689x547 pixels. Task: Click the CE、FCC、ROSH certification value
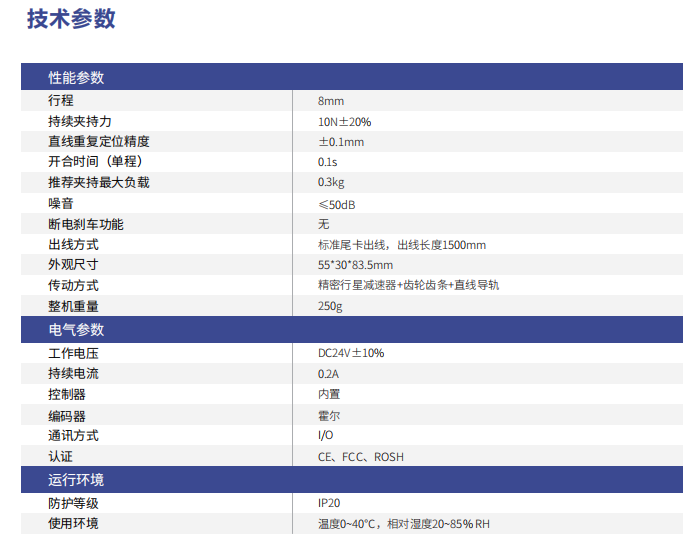(361, 457)
